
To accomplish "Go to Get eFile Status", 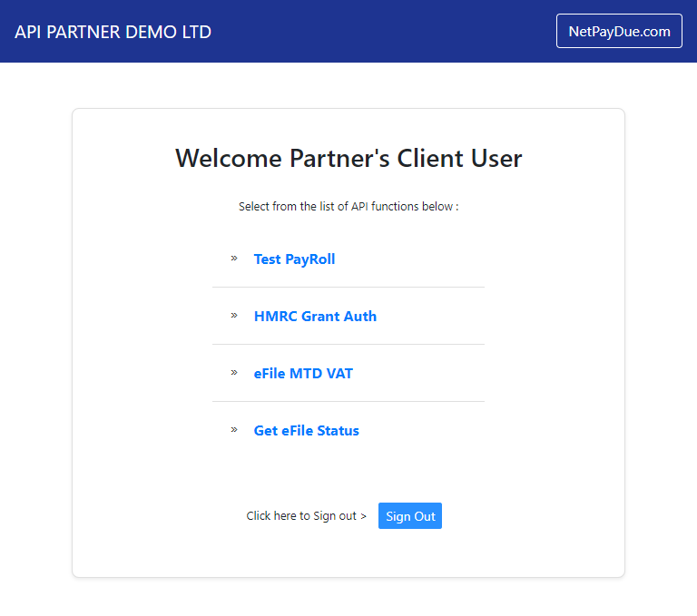I will pyautogui.click(x=306, y=431).
